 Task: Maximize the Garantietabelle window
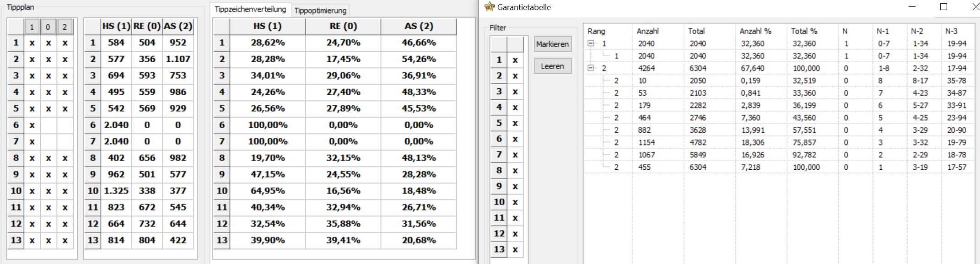click(x=943, y=7)
